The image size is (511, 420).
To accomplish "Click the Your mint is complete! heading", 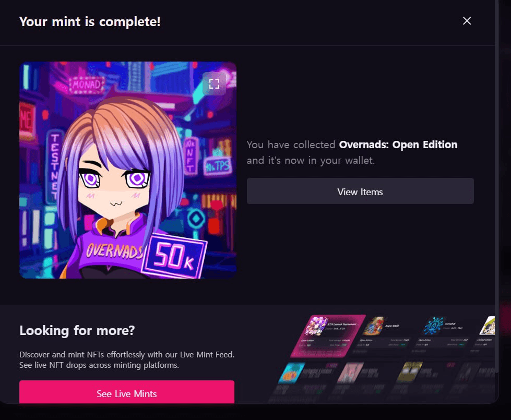I will coord(90,21).
